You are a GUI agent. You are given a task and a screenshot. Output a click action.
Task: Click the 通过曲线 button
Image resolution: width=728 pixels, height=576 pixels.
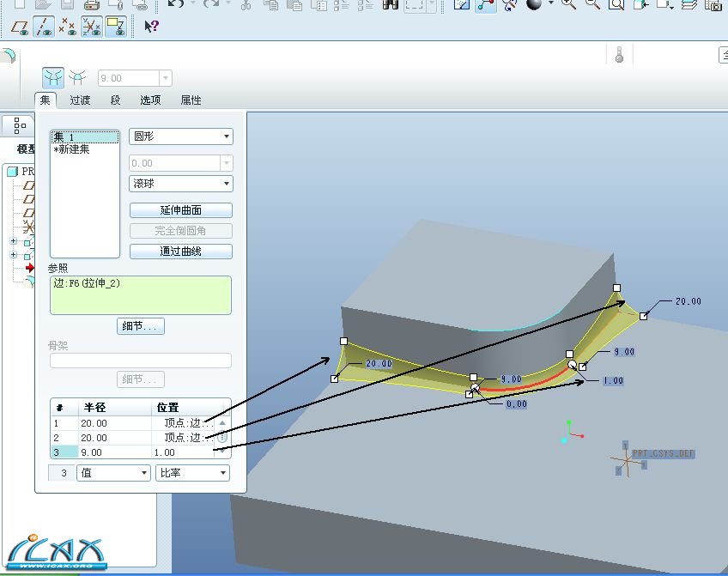(181, 252)
